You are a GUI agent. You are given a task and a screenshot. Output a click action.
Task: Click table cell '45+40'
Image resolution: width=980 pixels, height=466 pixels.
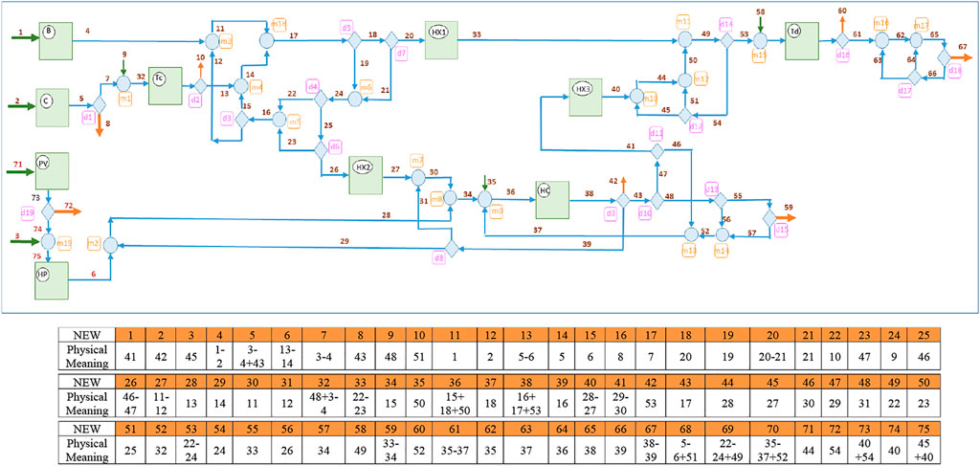point(924,451)
